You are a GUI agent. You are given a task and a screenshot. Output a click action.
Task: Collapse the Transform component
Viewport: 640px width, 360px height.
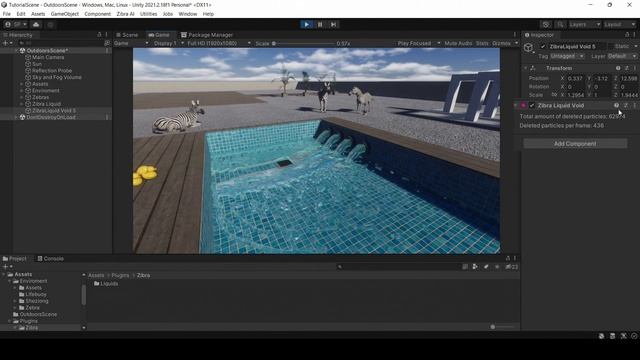526,68
